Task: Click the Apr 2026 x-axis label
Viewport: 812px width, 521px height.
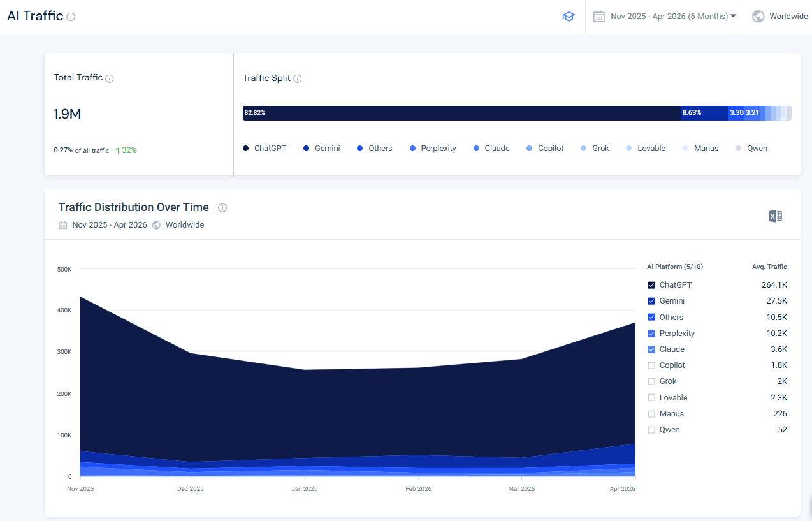Action: [x=622, y=489]
